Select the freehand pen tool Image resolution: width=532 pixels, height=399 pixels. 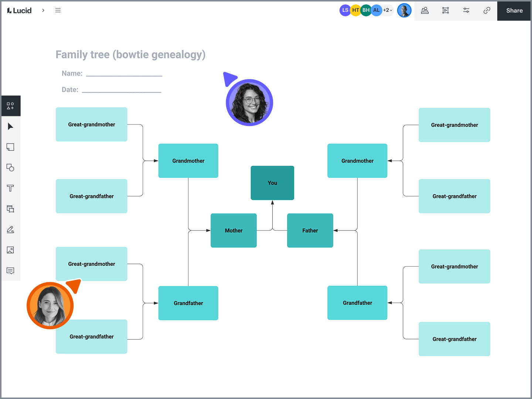point(10,229)
